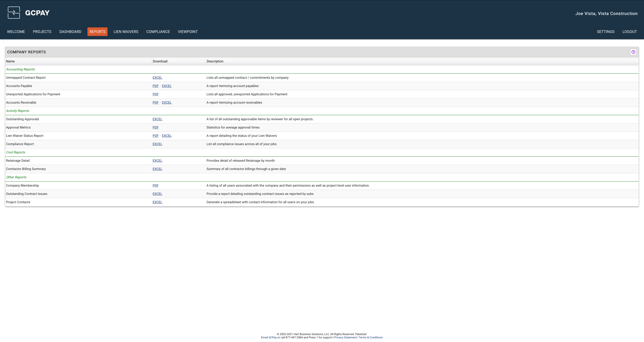The height and width of the screenshot is (342, 644).
Task: Open the Compliance tab
Action: click(158, 32)
